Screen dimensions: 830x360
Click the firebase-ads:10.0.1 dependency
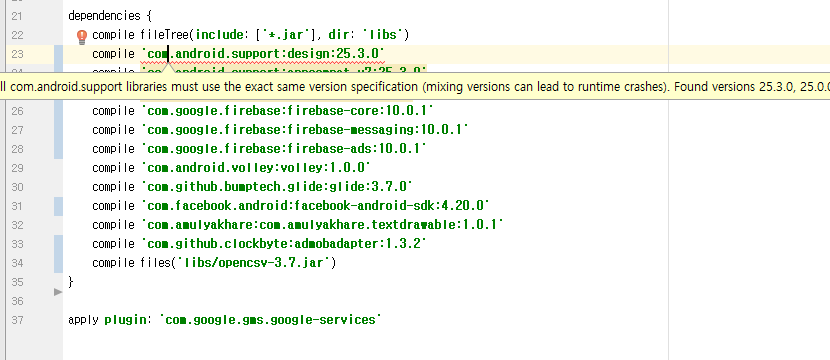coord(284,149)
